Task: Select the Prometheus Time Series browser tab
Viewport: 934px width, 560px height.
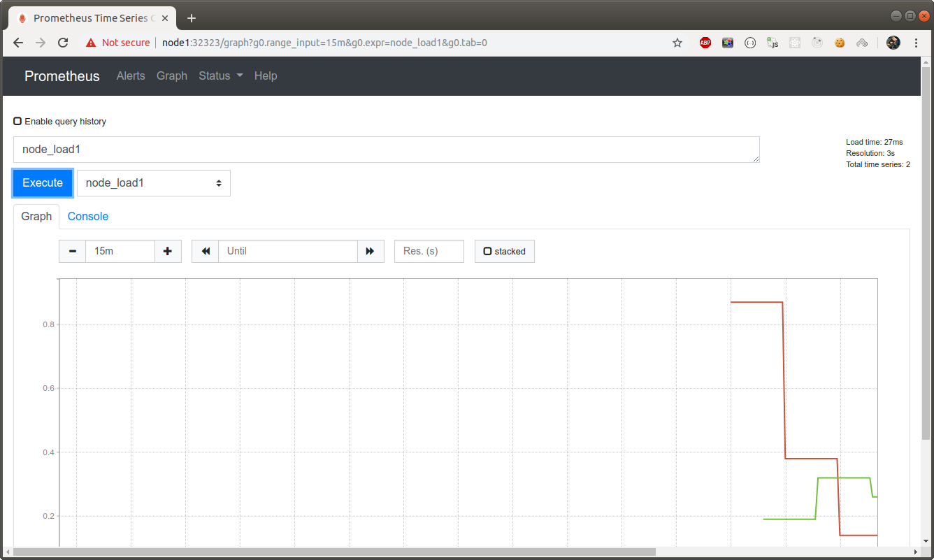Action: pyautogui.click(x=91, y=18)
